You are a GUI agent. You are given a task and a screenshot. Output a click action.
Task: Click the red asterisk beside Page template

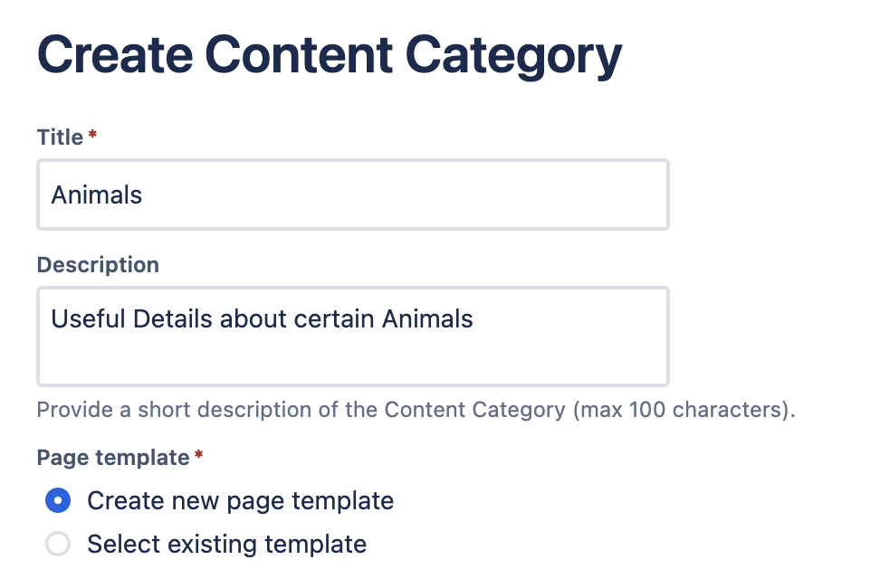(x=199, y=456)
